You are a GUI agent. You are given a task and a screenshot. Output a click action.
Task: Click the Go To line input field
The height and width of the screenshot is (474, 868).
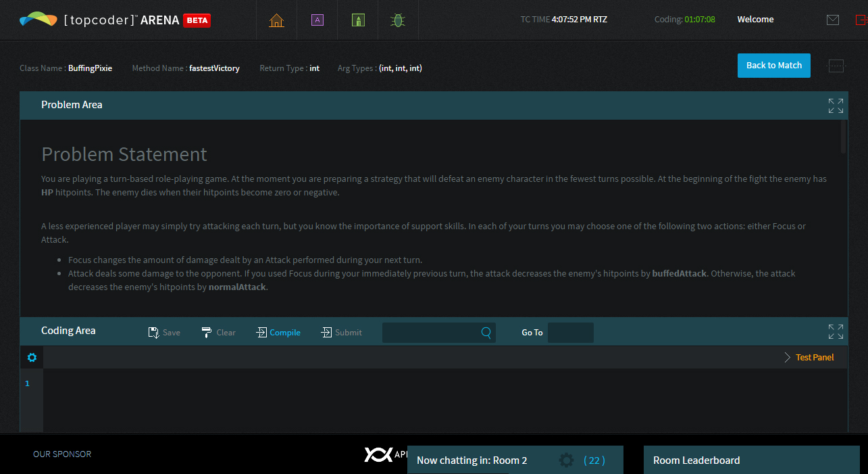pyautogui.click(x=570, y=333)
